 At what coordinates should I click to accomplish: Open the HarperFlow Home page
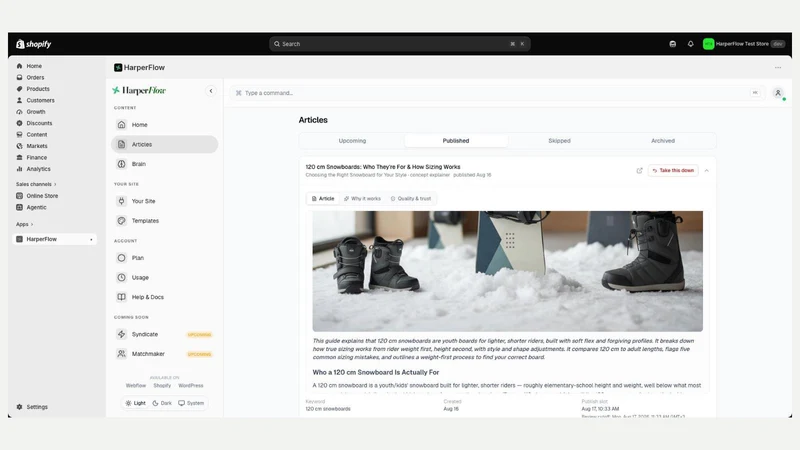164,124
